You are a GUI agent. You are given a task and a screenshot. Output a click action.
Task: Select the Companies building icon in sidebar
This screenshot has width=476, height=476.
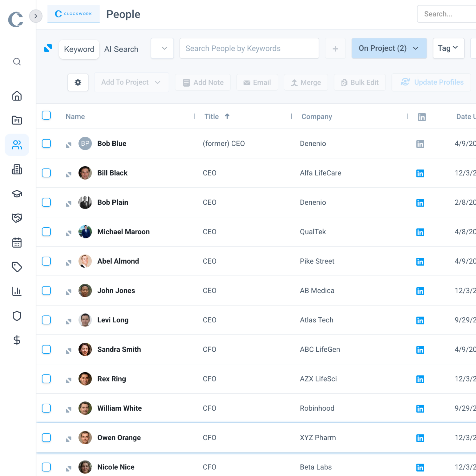pyautogui.click(x=17, y=169)
